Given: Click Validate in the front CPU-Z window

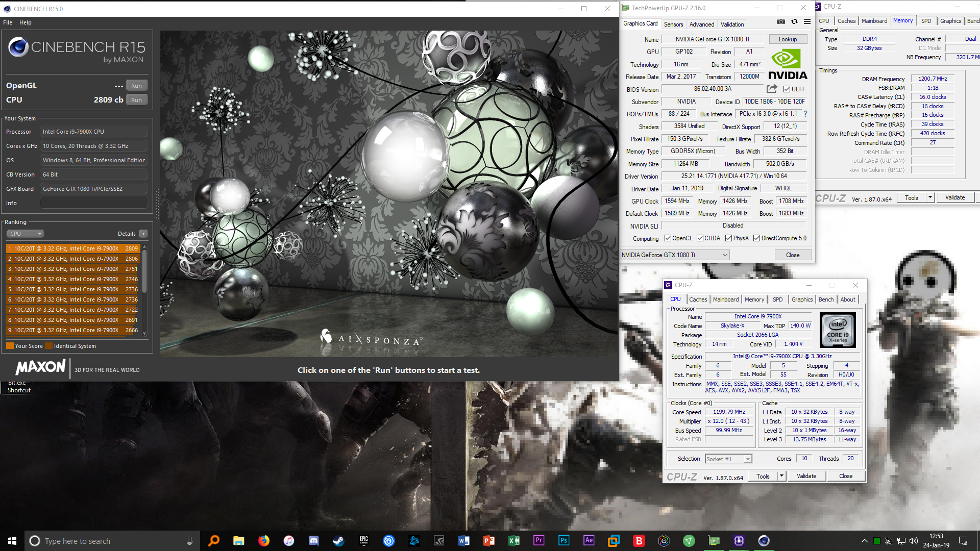Looking at the screenshot, I should pyautogui.click(x=806, y=476).
